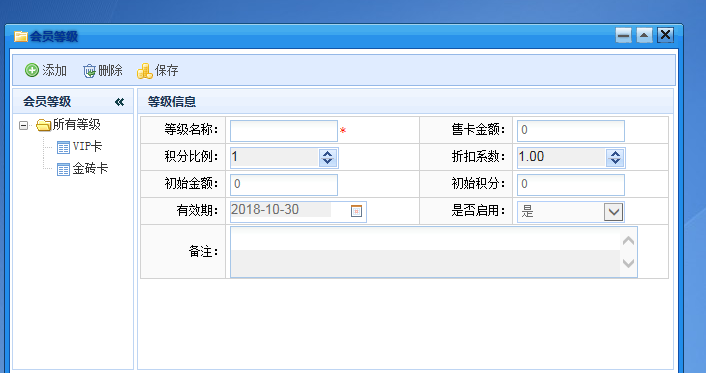706x373 pixels.
Task: Open the 有效期 calendar picker
Action: pos(356,211)
